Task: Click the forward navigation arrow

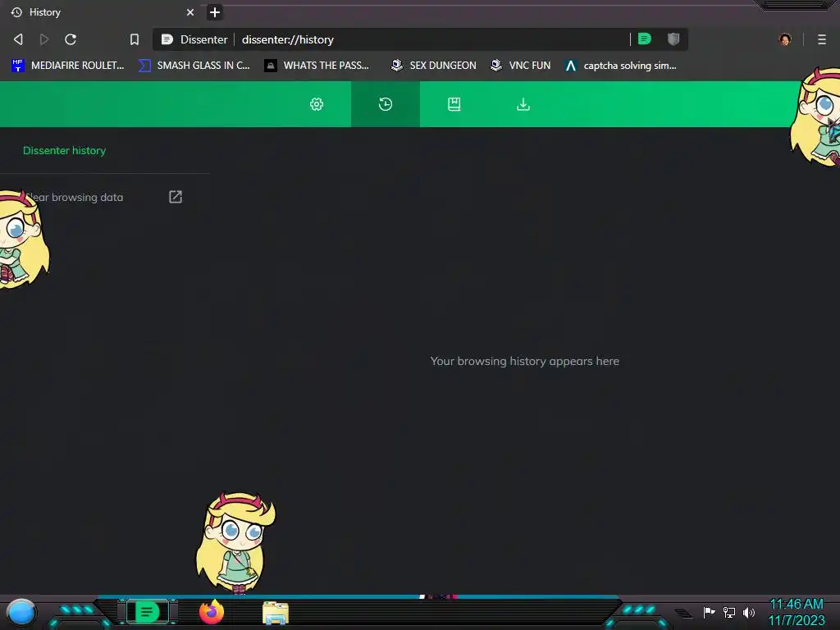Action: (44, 39)
